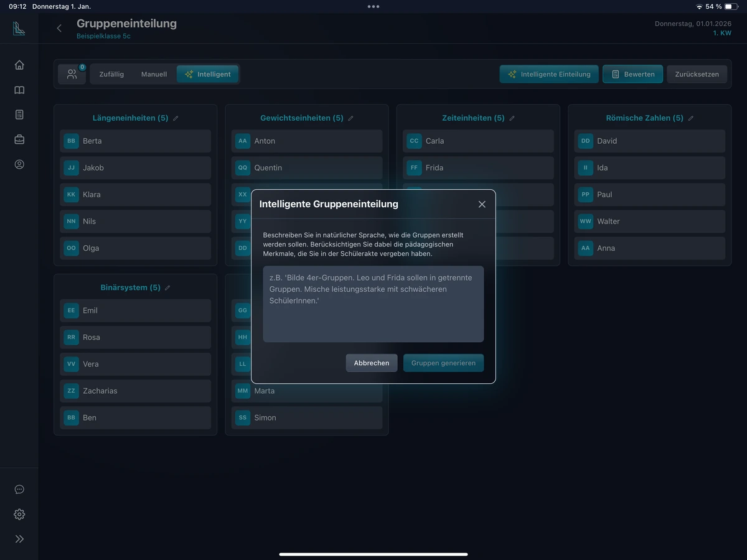The width and height of the screenshot is (747, 560).
Task: Edit the Römische Zahlen group name pencil
Action: [x=690, y=118]
